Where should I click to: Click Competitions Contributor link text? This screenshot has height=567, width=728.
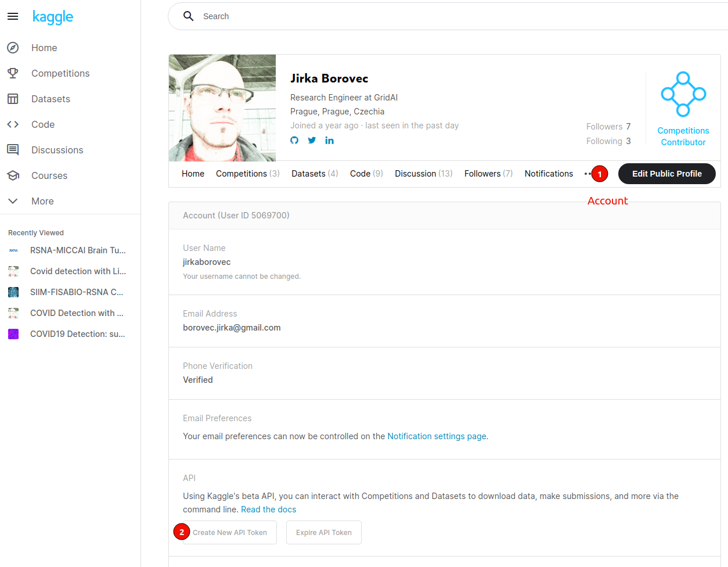coord(683,137)
